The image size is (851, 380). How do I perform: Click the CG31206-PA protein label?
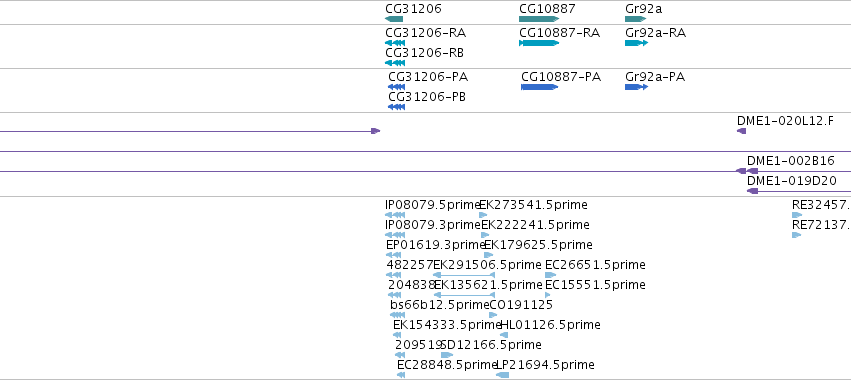coord(428,77)
